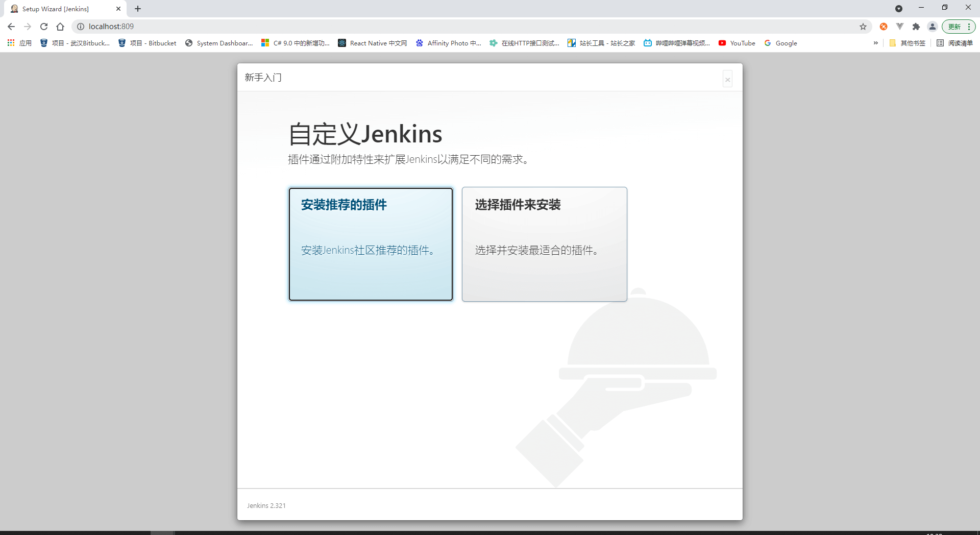Open the browser home page

(x=60, y=27)
